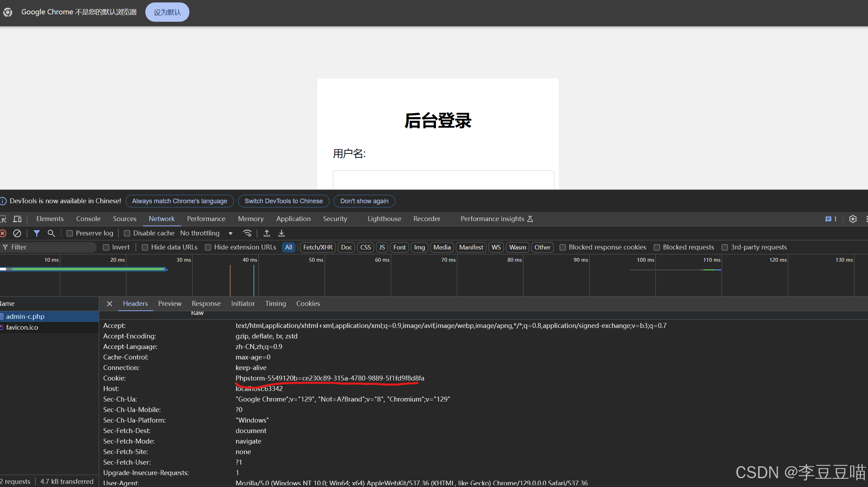
Task: Activate the inspect element picker
Action: (4, 219)
